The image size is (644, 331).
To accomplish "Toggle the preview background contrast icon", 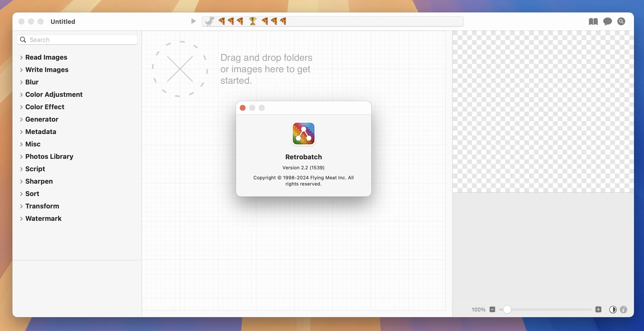I will (x=613, y=310).
